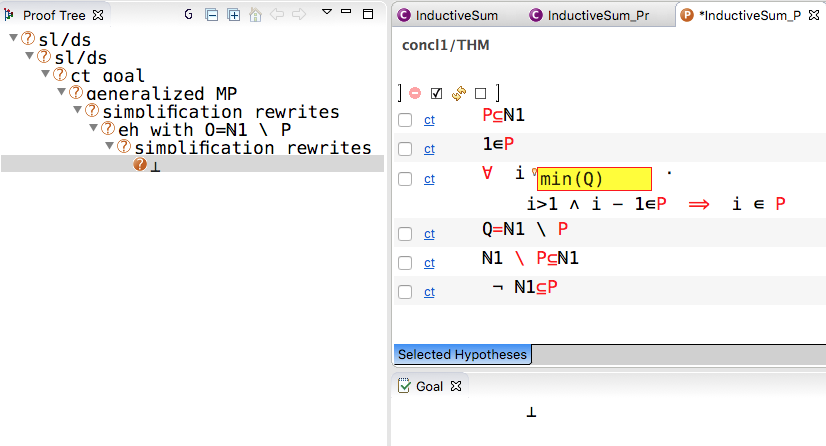Image resolution: width=826 pixels, height=446 pixels.
Task: Click the inverse selection arrows icon
Action: coord(458,93)
